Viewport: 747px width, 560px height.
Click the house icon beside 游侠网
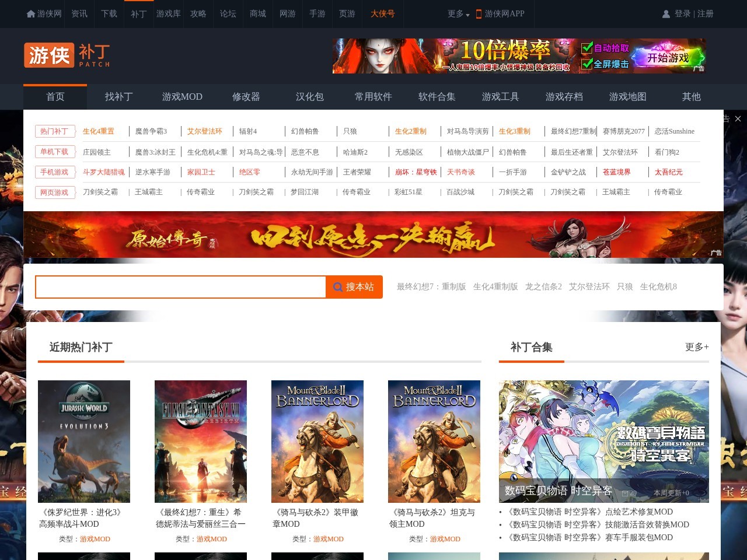point(30,13)
